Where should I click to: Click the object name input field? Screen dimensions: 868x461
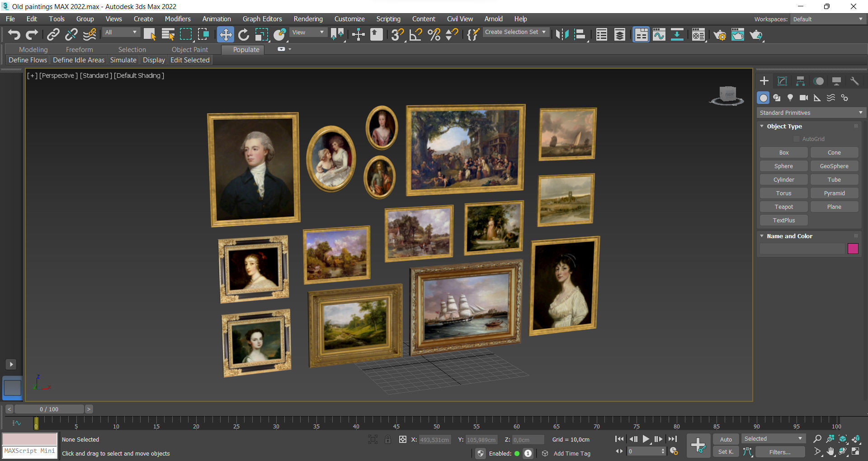click(x=802, y=249)
